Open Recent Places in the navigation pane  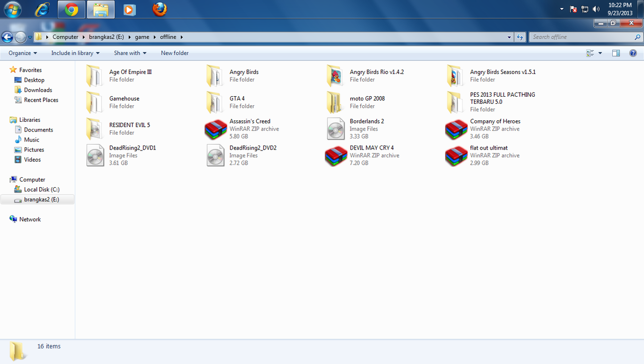[41, 100]
